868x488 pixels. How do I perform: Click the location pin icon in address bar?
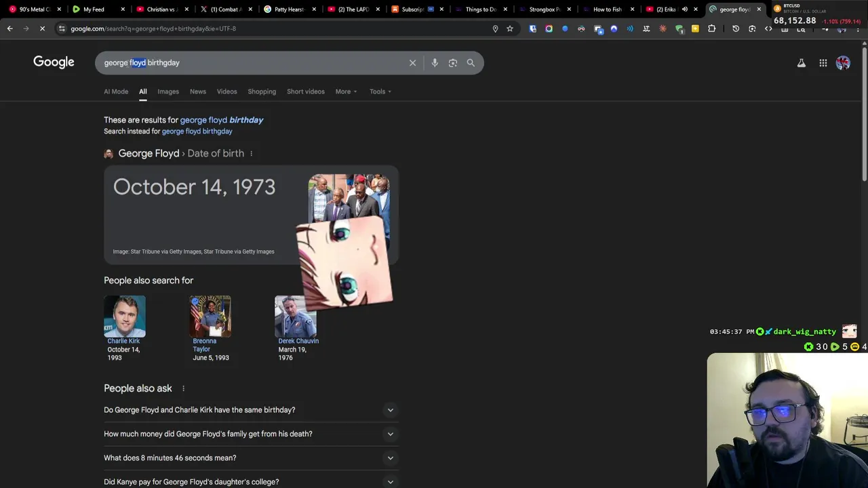pyautogui.click(x=495, y=28)
